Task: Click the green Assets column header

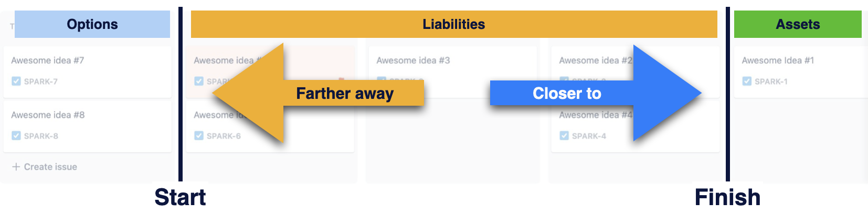Action: tap(798, 24)
